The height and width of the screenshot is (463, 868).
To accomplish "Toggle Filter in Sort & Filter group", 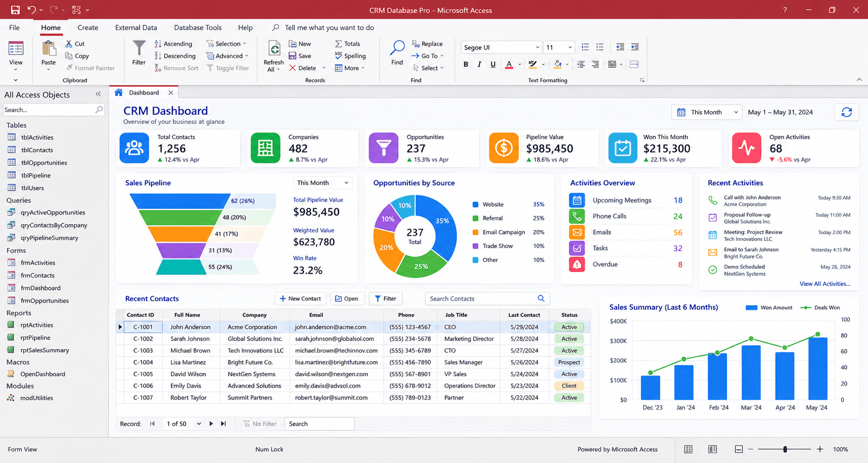I will (x=227, y=68).
